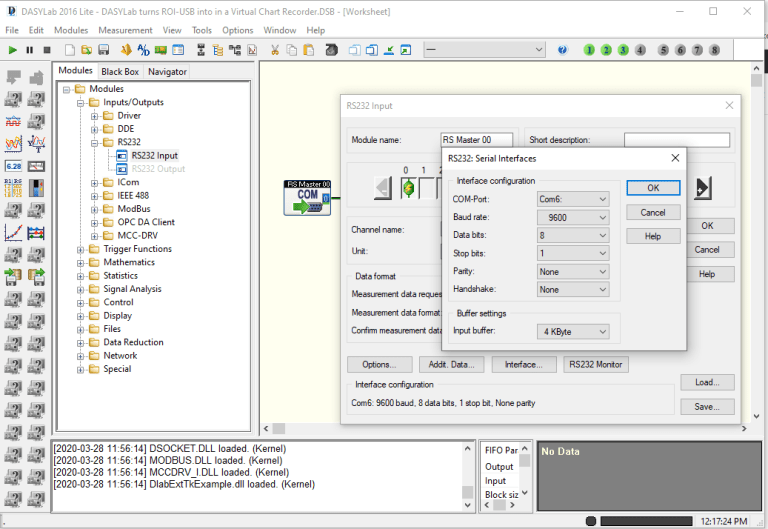Paste from clipboard using the toolbar icon
768x529 pixels.
pos(309,50)
